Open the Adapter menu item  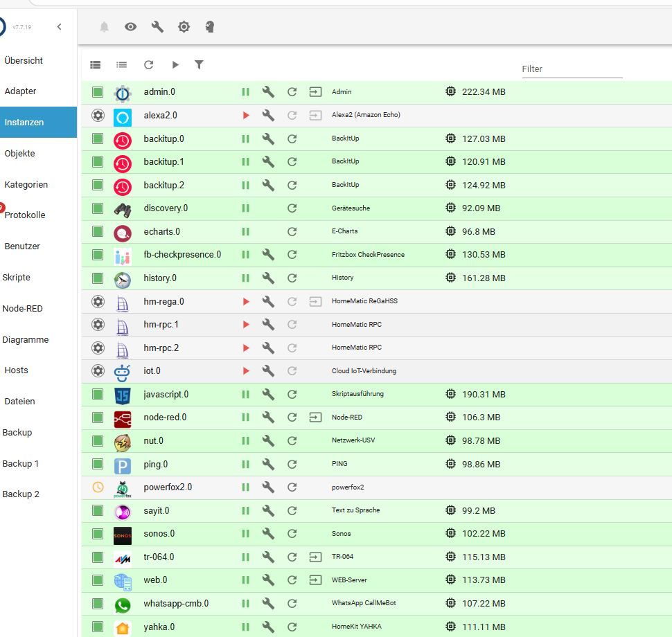(20, 91)
